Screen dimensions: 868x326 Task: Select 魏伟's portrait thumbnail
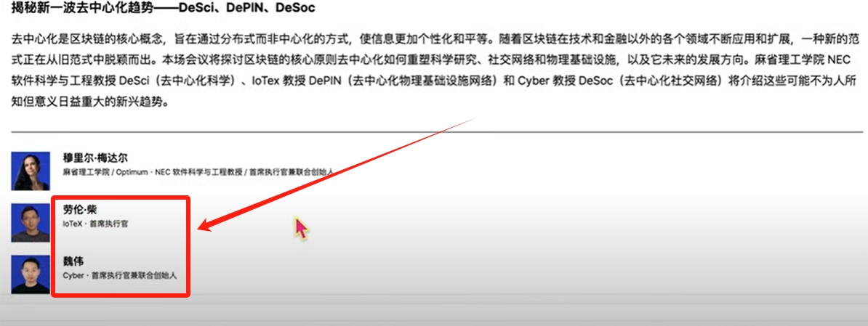tap(27, 274)
